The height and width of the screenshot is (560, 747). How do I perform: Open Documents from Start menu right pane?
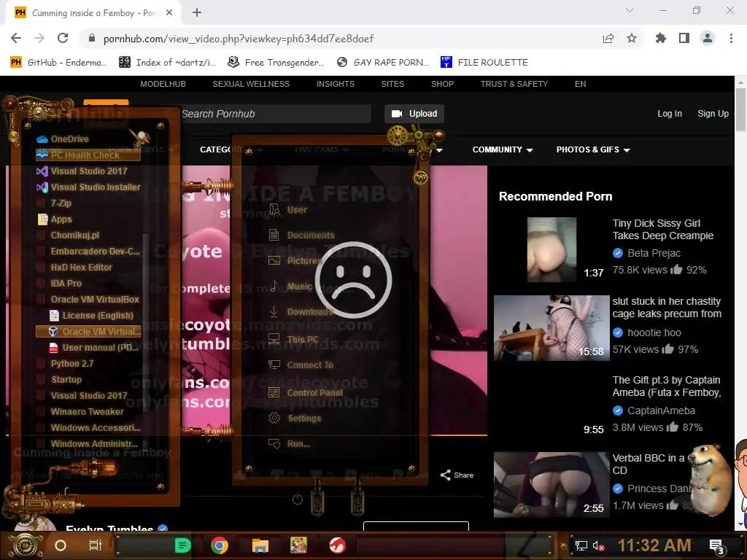(301, 236)
